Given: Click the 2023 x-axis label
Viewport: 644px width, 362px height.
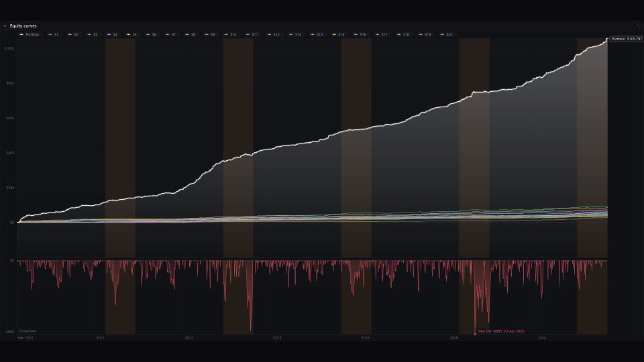Looking at the screenshot, I should point(277,338).
